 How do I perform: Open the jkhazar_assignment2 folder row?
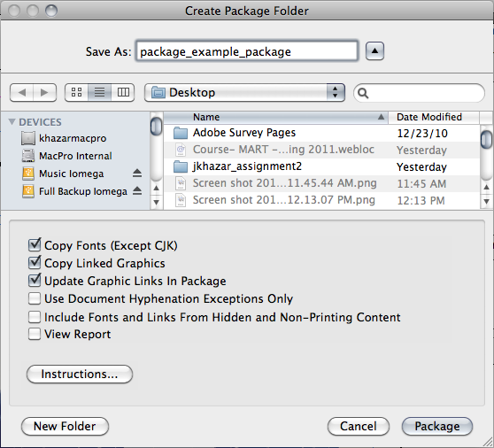[x=321, y=166]
